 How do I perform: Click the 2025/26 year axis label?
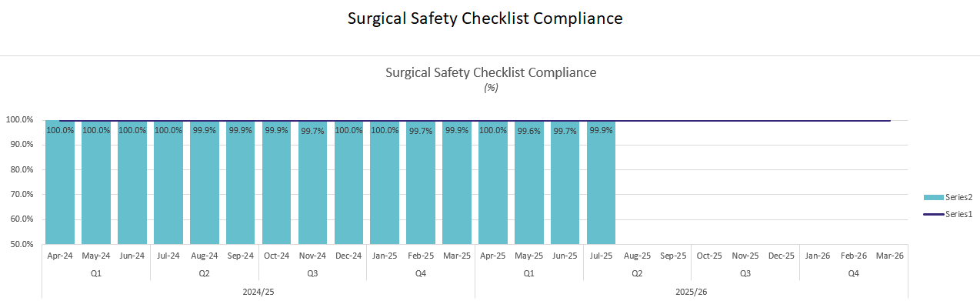click(x=691, y=292)
